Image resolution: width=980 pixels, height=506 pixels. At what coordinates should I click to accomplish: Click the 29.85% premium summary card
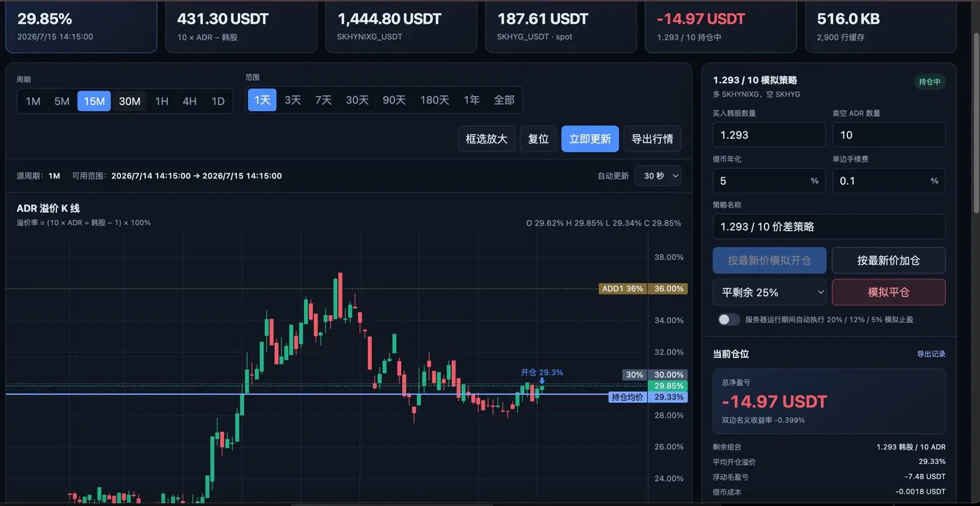(x=81, y=27)
